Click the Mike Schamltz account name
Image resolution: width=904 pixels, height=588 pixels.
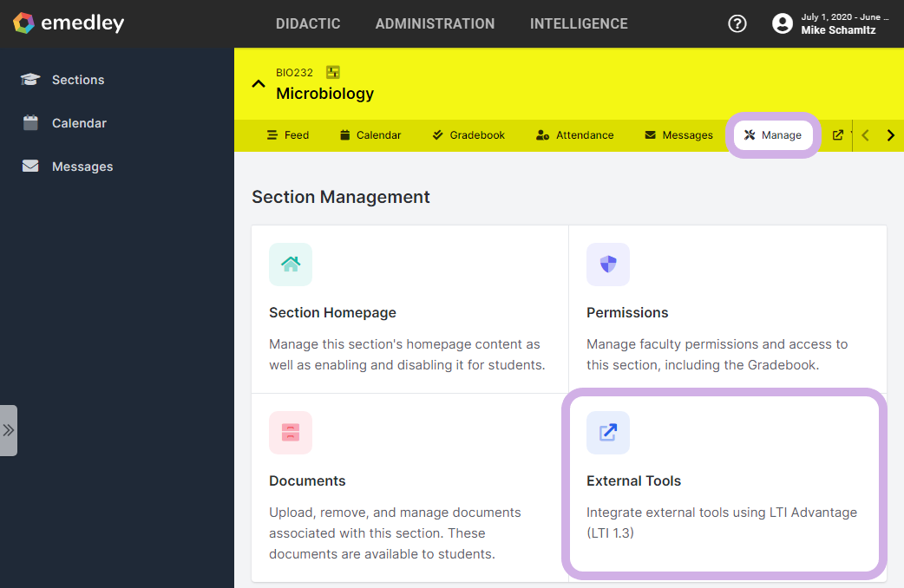838,30
